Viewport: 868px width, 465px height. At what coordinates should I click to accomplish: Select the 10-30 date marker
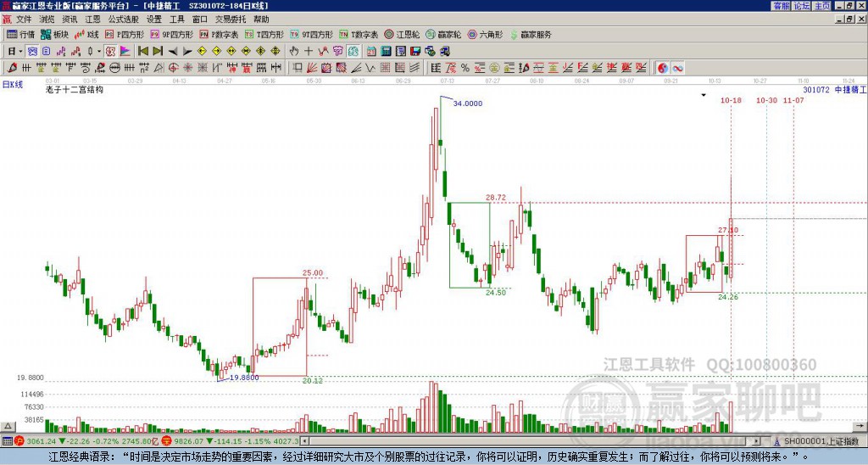coord(766,100)
